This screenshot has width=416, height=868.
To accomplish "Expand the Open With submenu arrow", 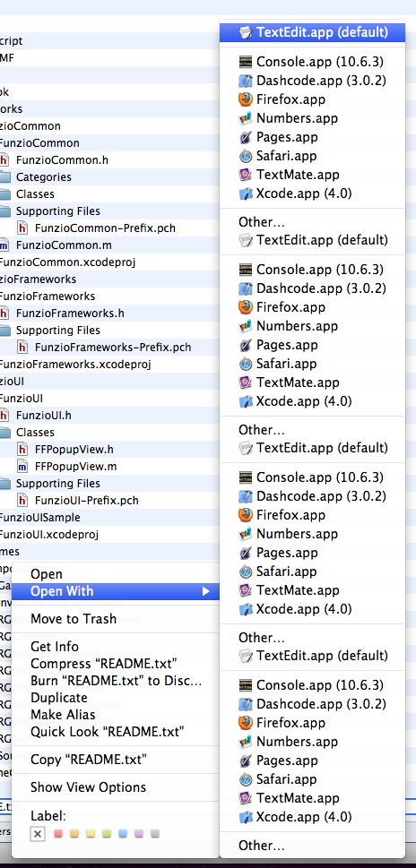I will click(x=205, y=591).
